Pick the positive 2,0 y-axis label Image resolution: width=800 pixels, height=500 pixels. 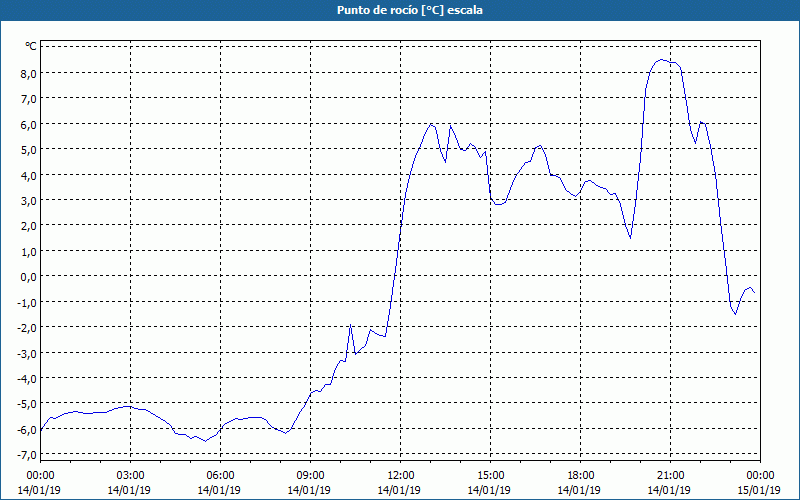pos(29,226)
